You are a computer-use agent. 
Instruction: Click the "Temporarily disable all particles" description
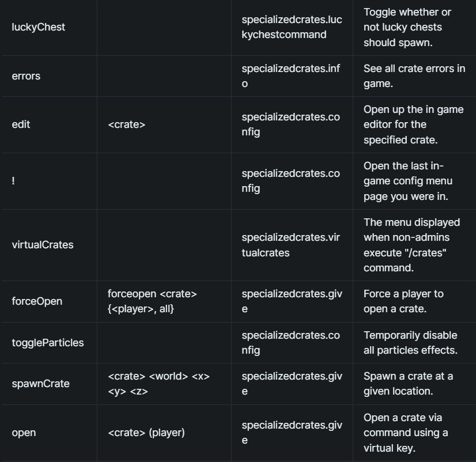click(410, 343)
